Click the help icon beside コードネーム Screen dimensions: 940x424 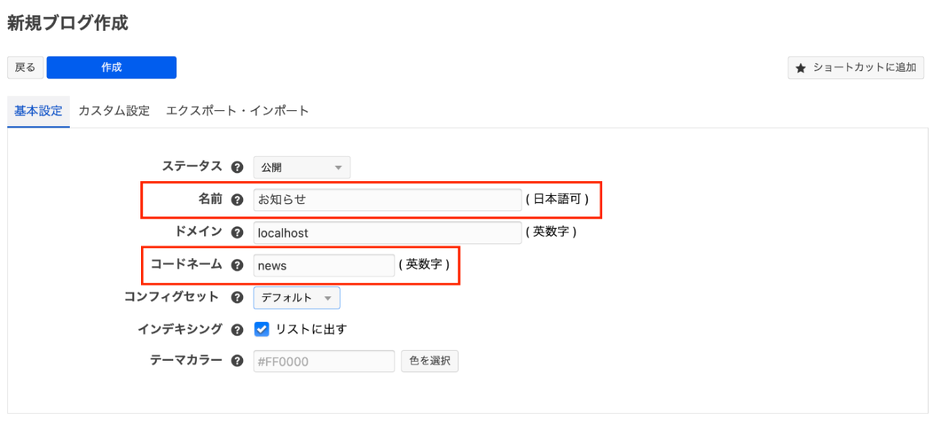[x=237, y=265]
